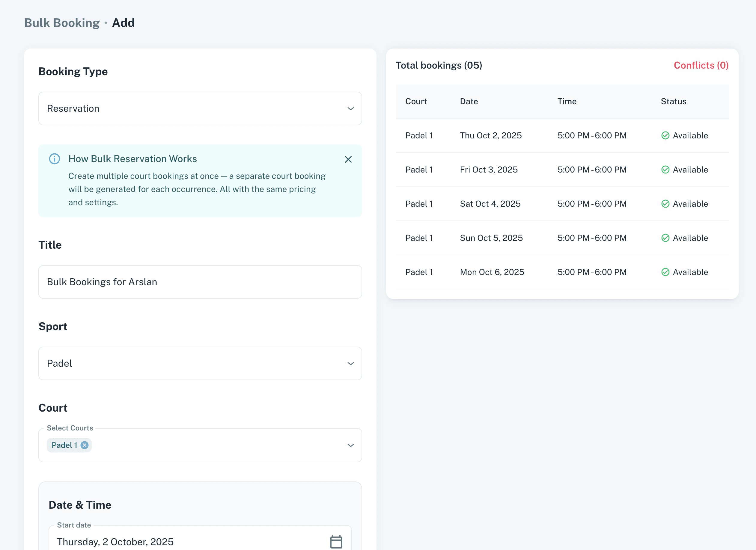Click Available check icon for Mon Oct 6

click(665, 272)
